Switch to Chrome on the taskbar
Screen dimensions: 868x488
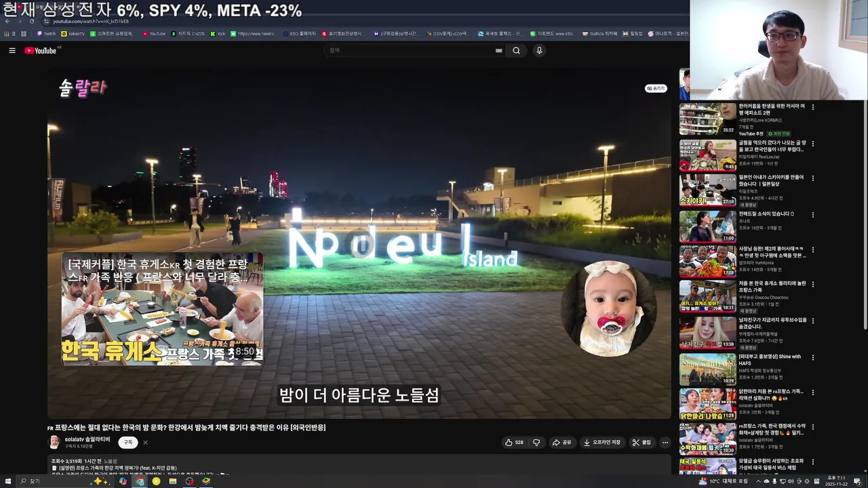pos(140,481)
